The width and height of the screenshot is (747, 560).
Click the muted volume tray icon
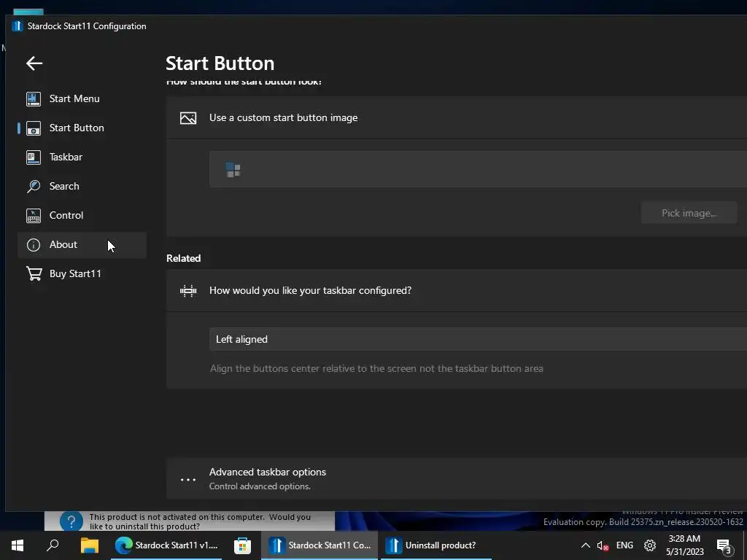pos(603,545)
